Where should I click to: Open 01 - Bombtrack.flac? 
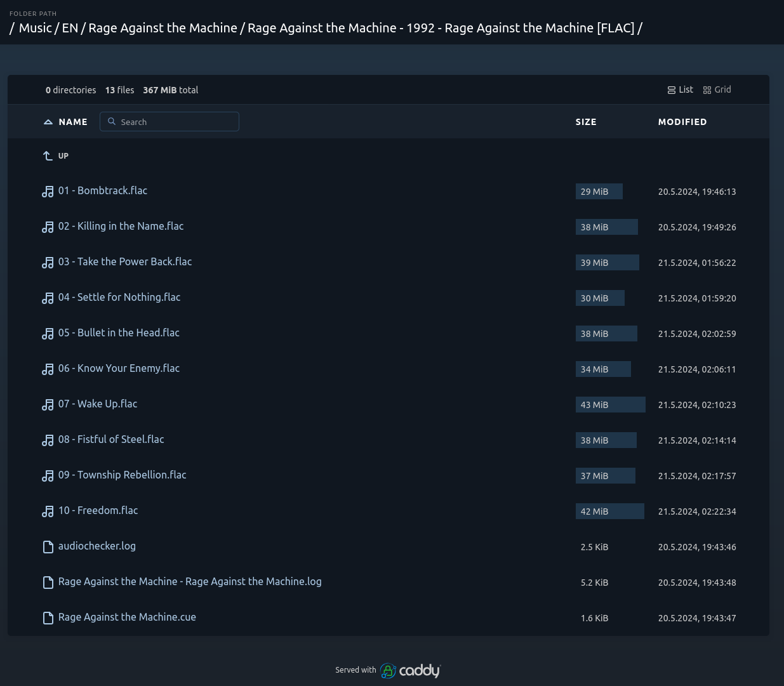click(103, 190)
